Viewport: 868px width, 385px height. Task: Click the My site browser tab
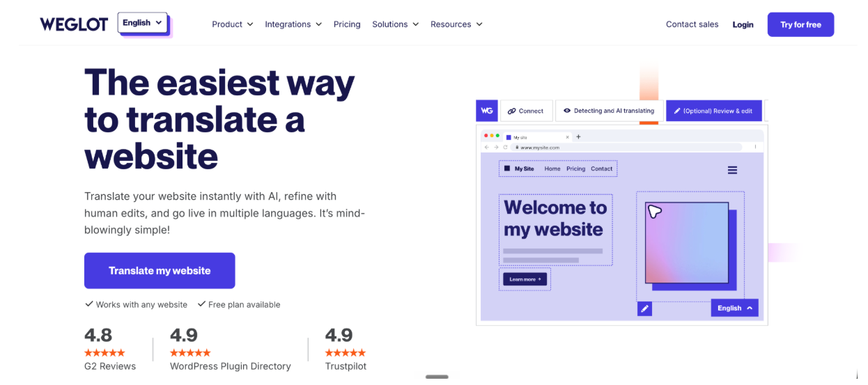(x=536, y=137)
